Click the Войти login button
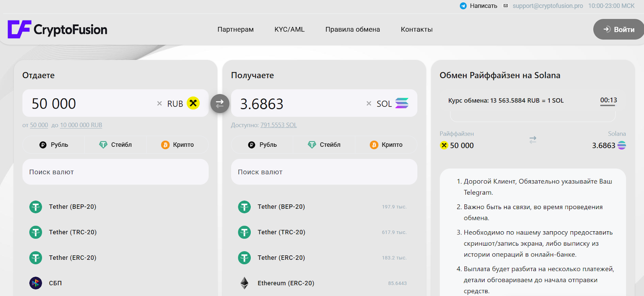Viewport: 644px width, 296px height. click(619, 29)
